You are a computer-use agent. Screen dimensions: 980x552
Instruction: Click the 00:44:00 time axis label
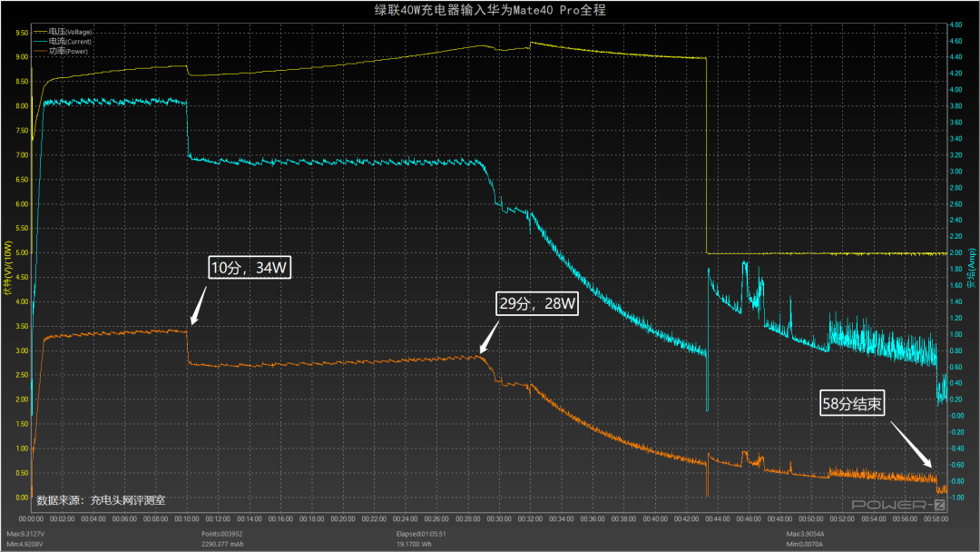[717, 519]
